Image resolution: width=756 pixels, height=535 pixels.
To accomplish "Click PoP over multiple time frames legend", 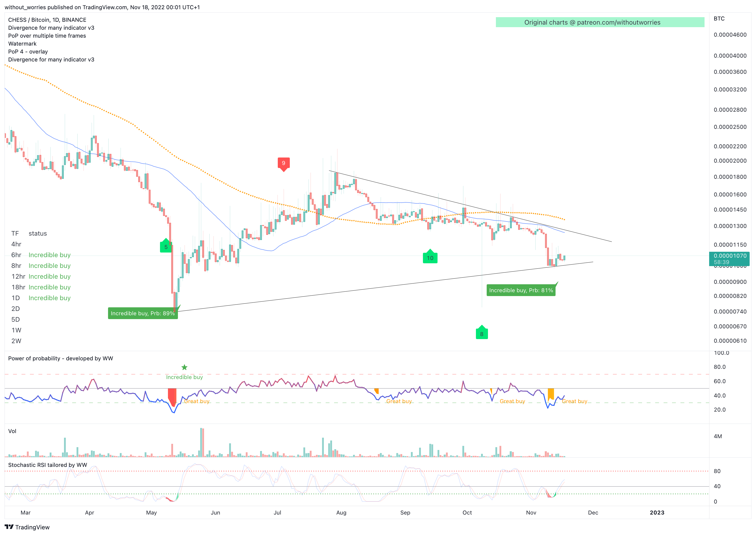I will [x=47, y=36].
